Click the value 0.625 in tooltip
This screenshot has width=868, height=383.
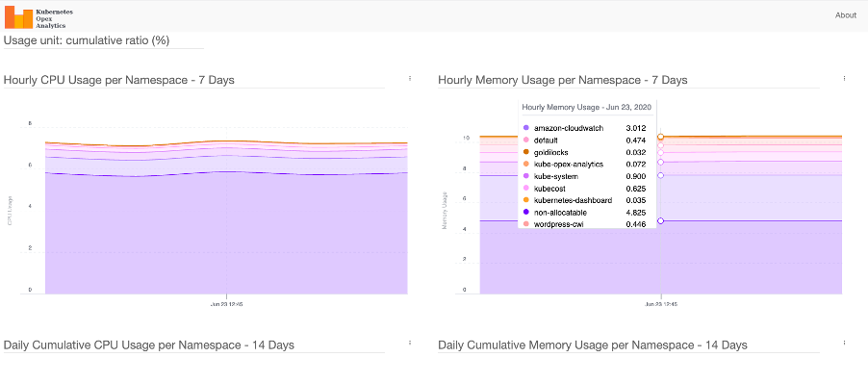pos(635,189)
